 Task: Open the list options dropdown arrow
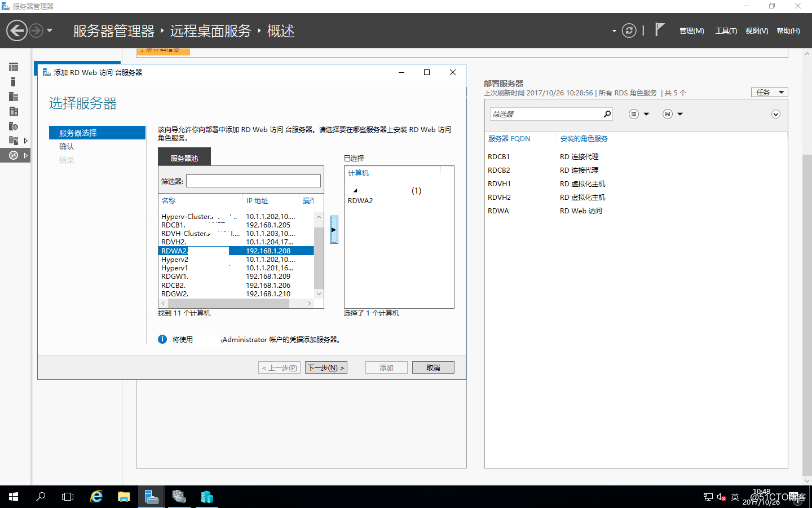tap(646, 114)
